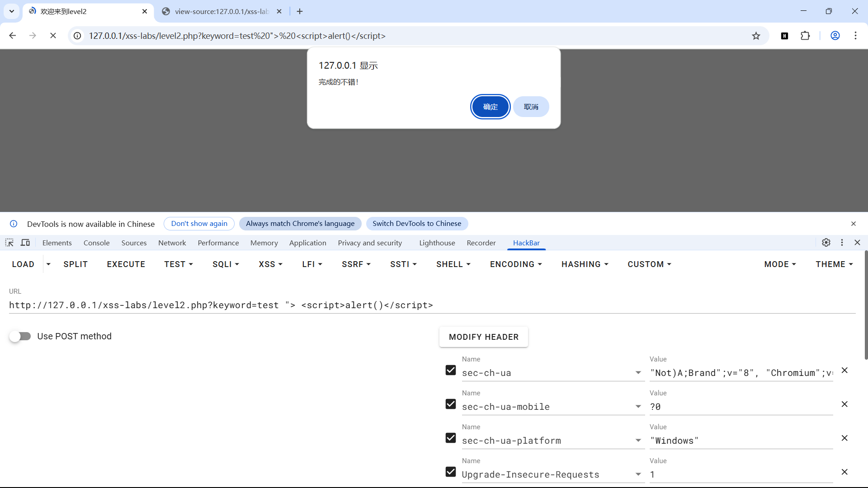This screenshot has width=868, height=488.
Task: Open DevTools customize three-dot menu
Action: 842,243
